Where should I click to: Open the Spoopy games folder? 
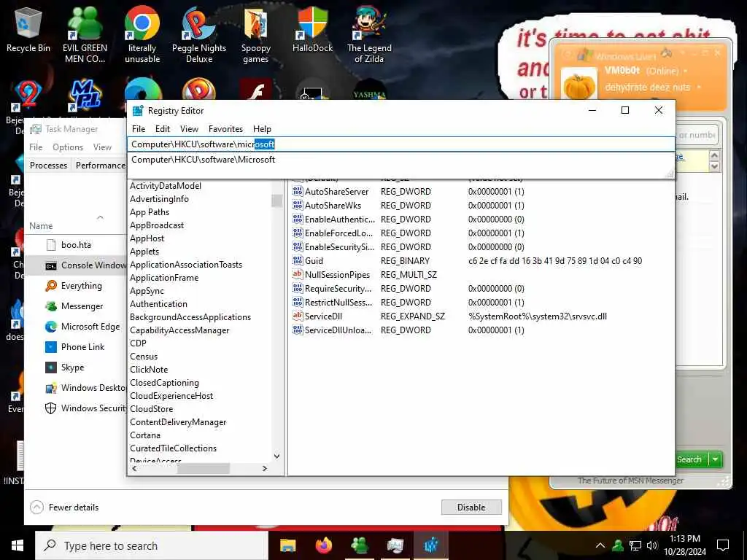point(256,34)
